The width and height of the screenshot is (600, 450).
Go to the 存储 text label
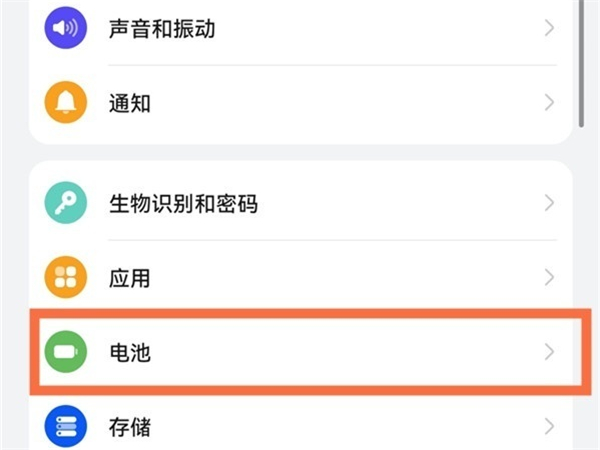(x=130, y=427)
